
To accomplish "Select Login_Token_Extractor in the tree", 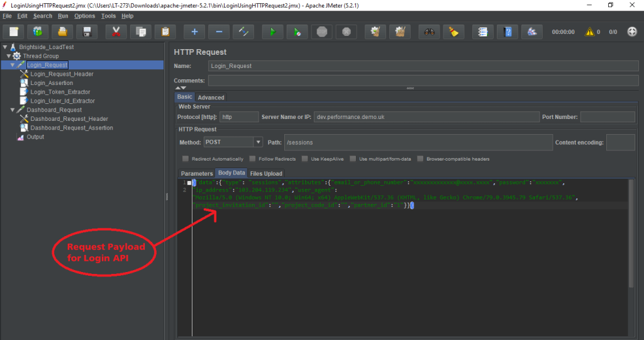I will 60,92.
